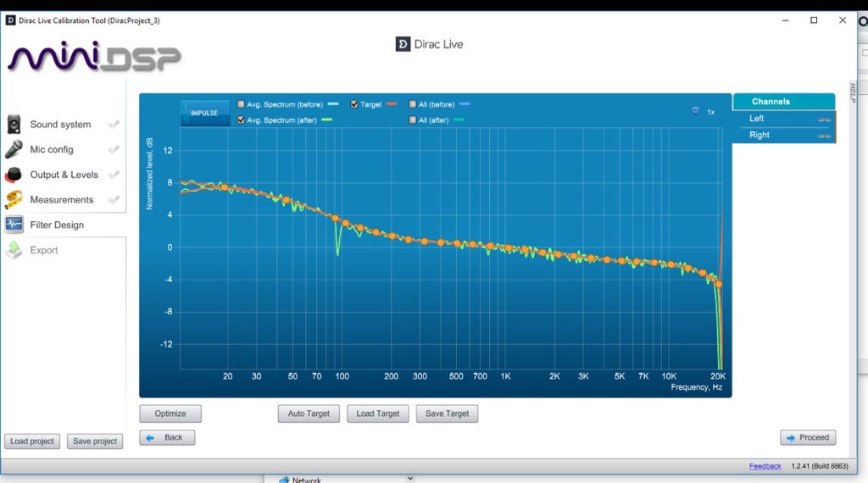The width and height of the screenshot is (868, 483).
Task: Click the Measurements tape measure icon
Action: tap(14, 200)
